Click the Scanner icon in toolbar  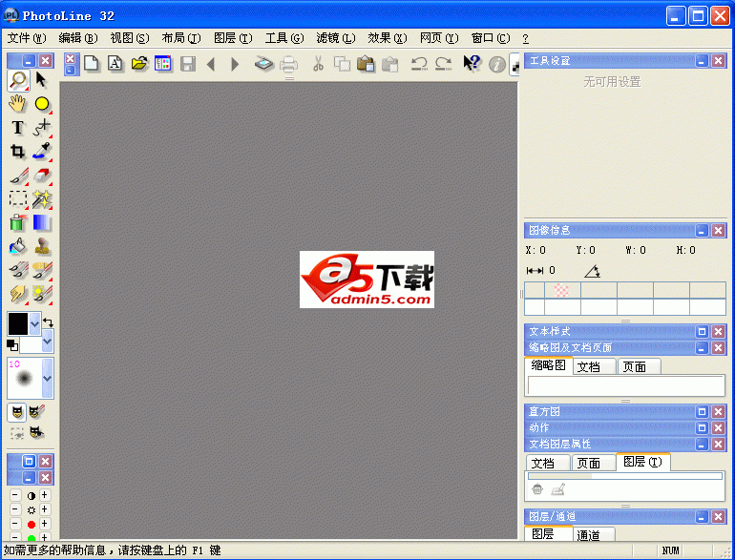(x=264, y=64)
